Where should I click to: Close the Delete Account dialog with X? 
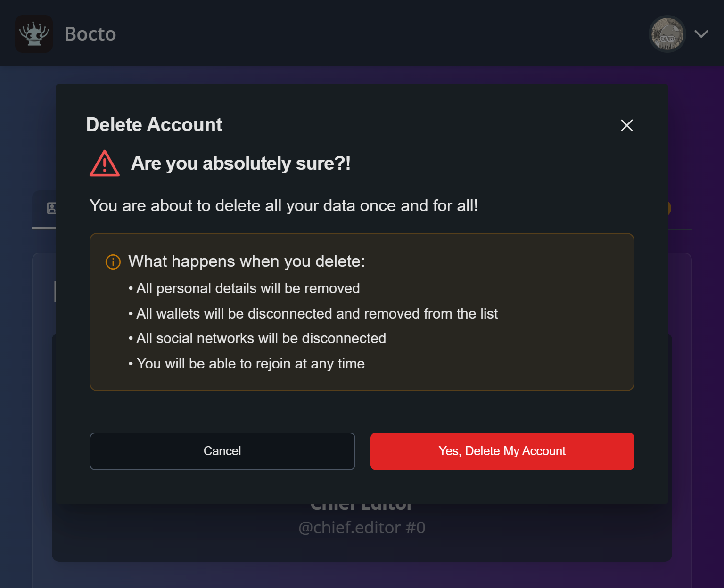click(626, 125)
